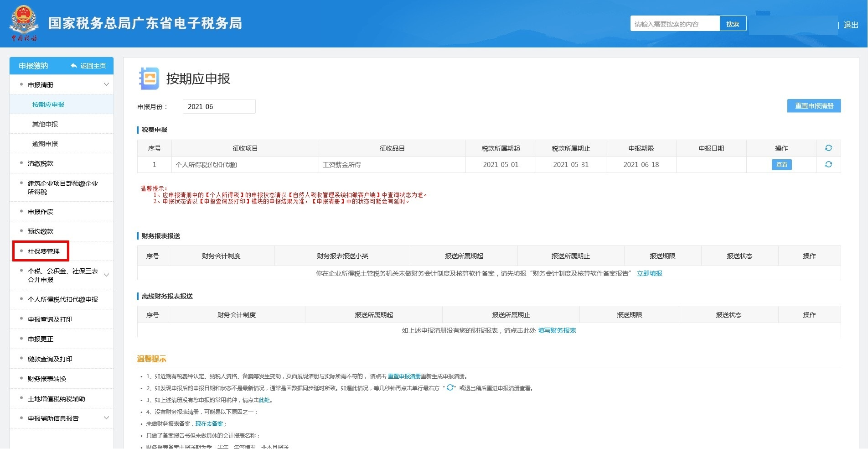The width and height of the screenshot is (868, 449).
Task: Select 其他申报 in the sidebar
Action: point(45,124)
